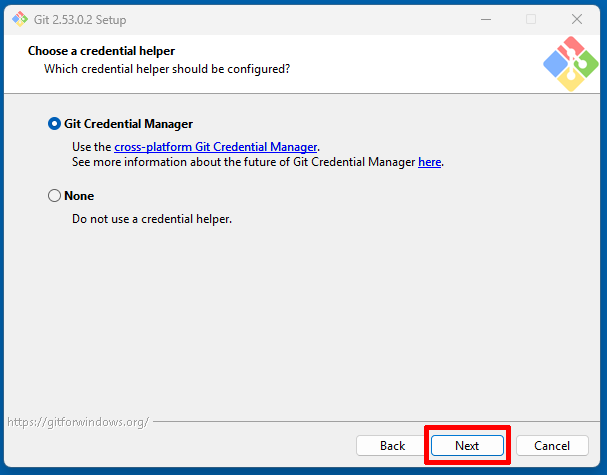Click the 'Choose a credential helper' heading
The image size is (607, 475).
101,51
